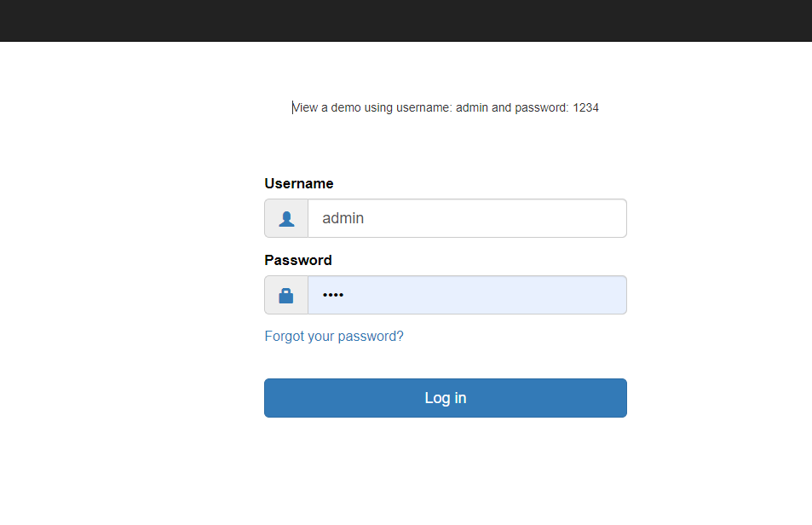Click the Log in label text
Screen dimensions: 812x525
point(446,398)
